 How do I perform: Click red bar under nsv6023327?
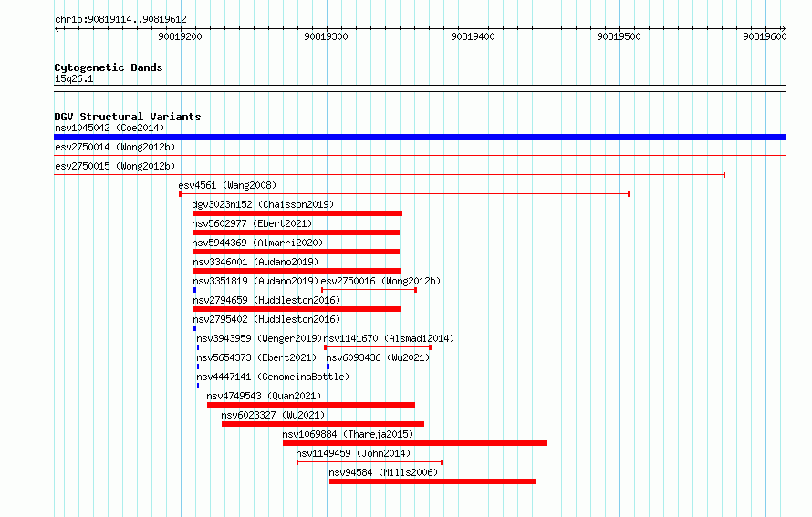coord(323,424)
